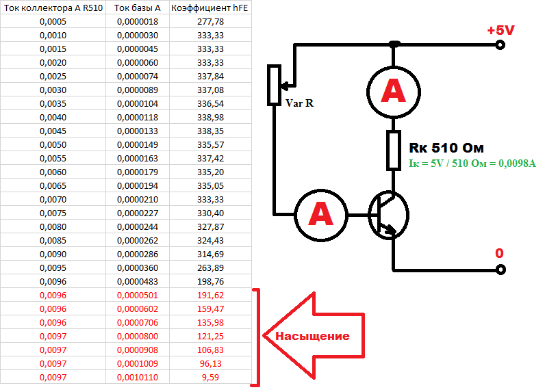
Task: Select the red hFE cell 9,59
Action: click(210, 377)
